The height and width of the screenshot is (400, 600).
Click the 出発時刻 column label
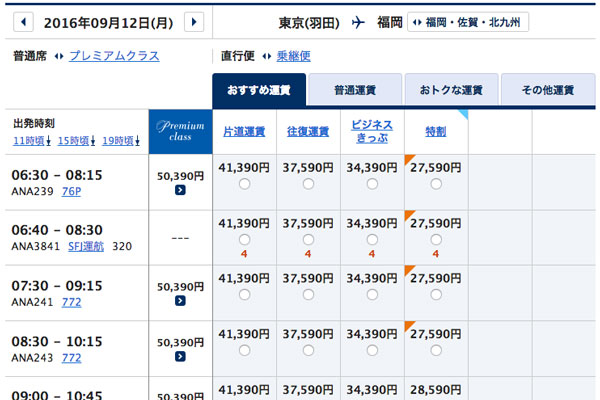(34, 123)
